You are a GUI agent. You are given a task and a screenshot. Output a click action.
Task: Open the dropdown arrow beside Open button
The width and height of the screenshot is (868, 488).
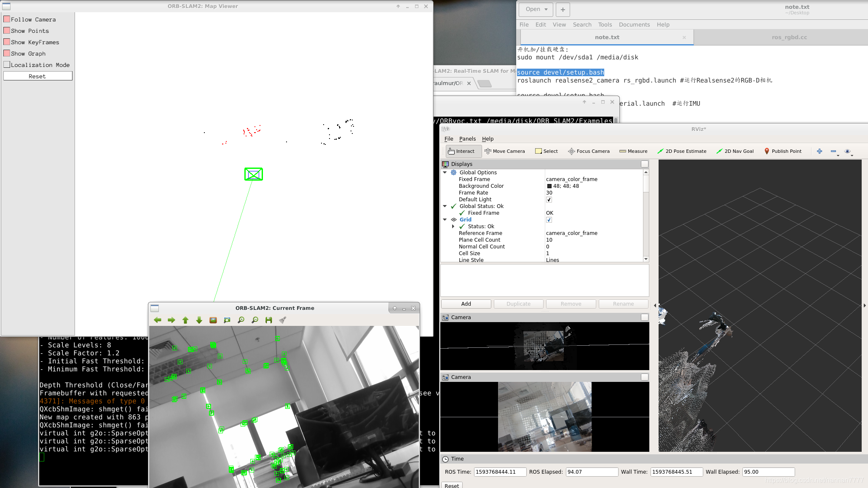point(546,9)
